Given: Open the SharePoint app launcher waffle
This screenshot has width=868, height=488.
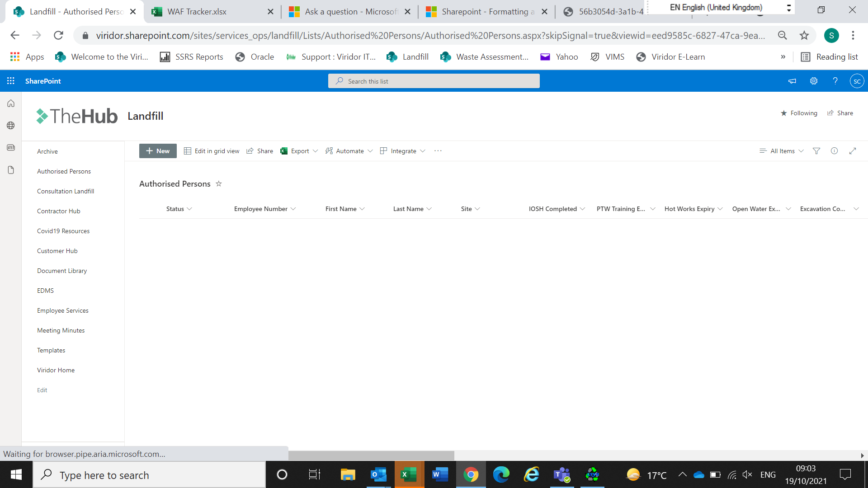Looking at the screenshot, I should [10, 81].
